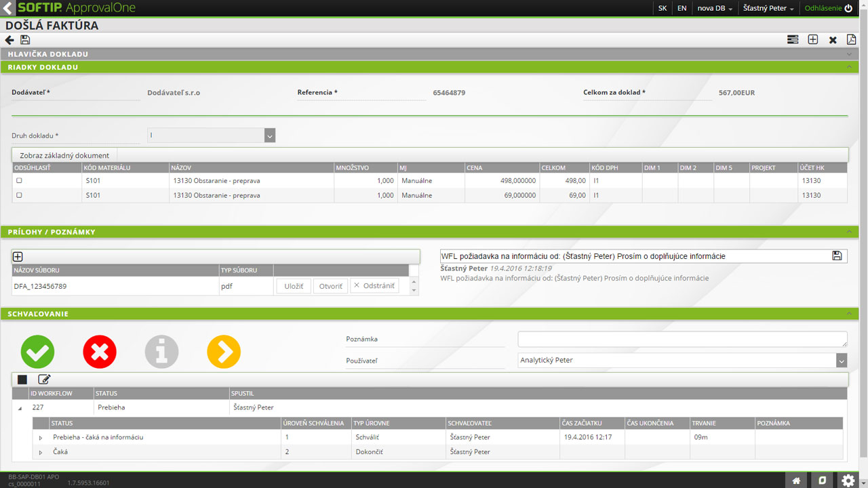Click the Poznámka text field
The height and width of the screenshot is (488, 868).
682,339
